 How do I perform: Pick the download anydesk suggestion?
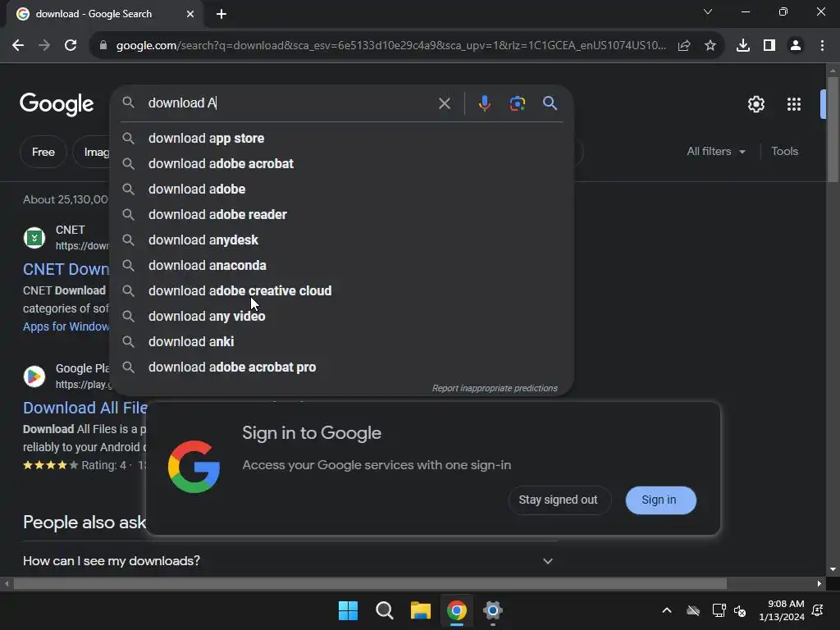(x=342, y=240)
